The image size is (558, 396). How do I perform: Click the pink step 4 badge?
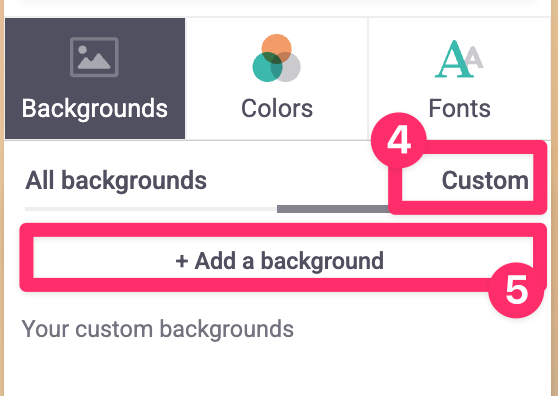[399, 140]
